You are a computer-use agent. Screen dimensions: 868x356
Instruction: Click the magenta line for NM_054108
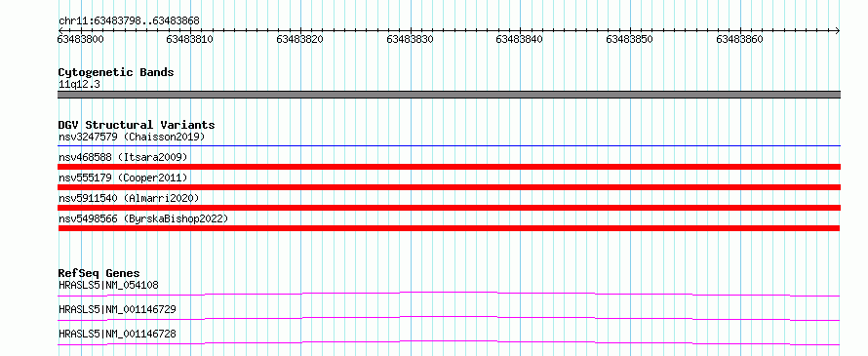coord(449,294)
